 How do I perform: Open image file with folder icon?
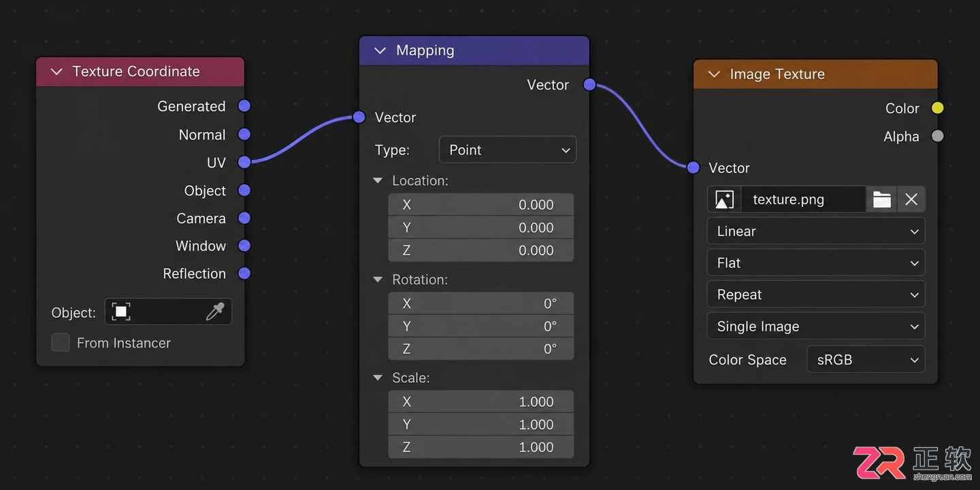pos(882,199)
